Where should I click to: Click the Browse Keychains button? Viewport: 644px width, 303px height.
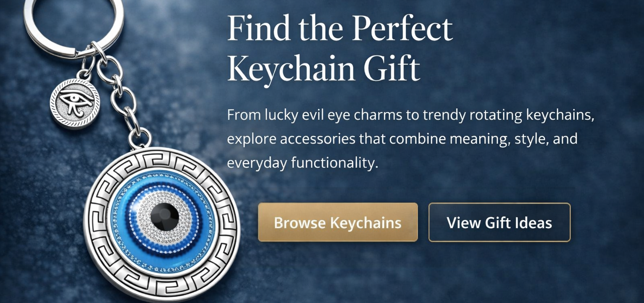[x=338, y=222]
